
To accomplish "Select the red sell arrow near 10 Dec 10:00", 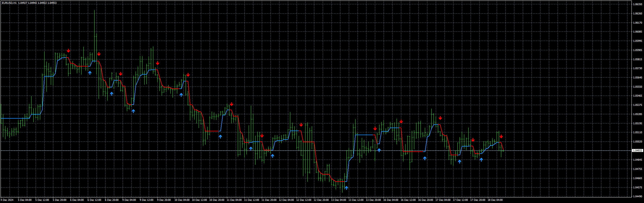I will (188, 75).
